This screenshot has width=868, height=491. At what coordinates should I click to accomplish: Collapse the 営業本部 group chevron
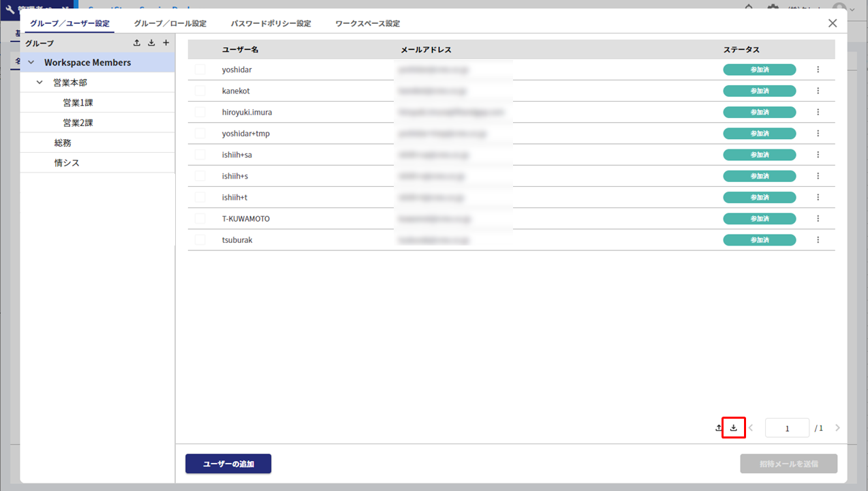pyautogui.click(x=40, y=83)
